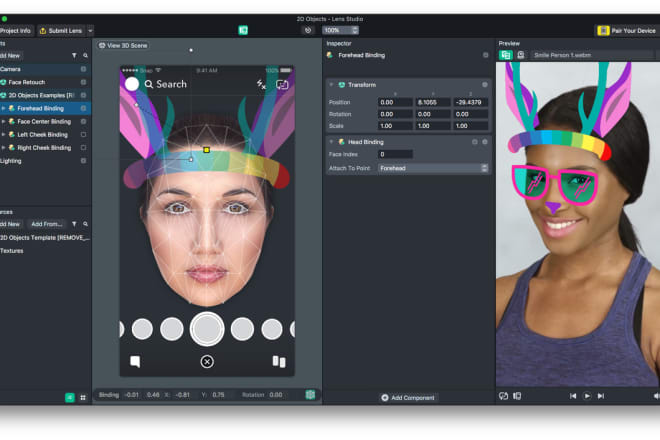Click the green icon at Resources panel bottom

(x=70, y=397)
